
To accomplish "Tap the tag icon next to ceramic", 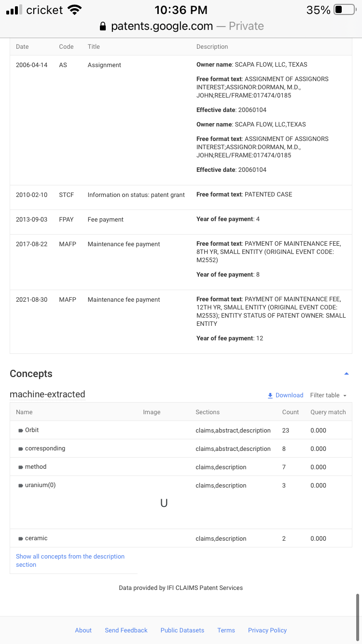I will coord(21,538).
